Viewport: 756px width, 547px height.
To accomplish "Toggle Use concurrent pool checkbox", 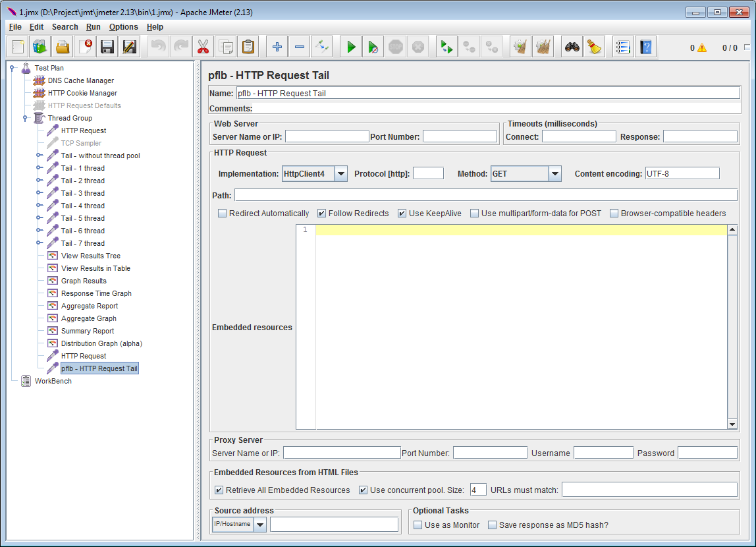I will point(363,490).
